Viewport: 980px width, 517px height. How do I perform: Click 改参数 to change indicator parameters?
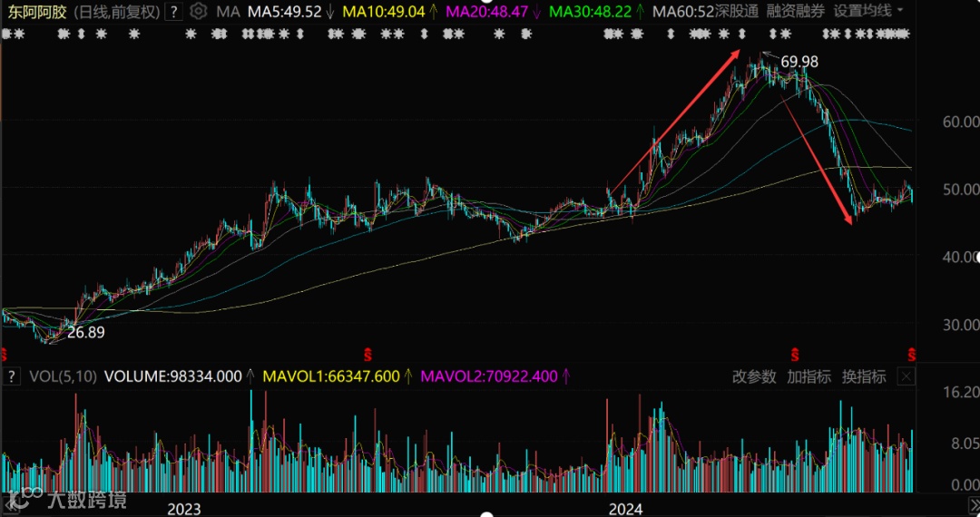(x=754, y=376)
